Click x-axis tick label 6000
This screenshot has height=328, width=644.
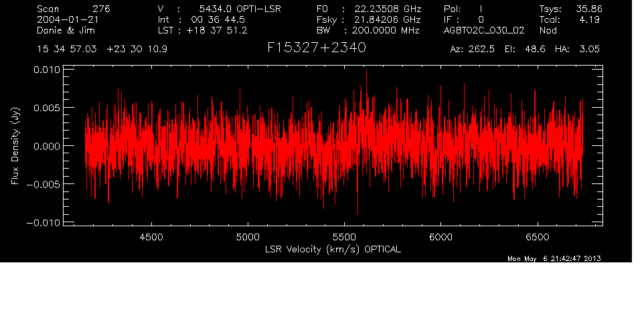pyautogui.click(x=440, y=237)
